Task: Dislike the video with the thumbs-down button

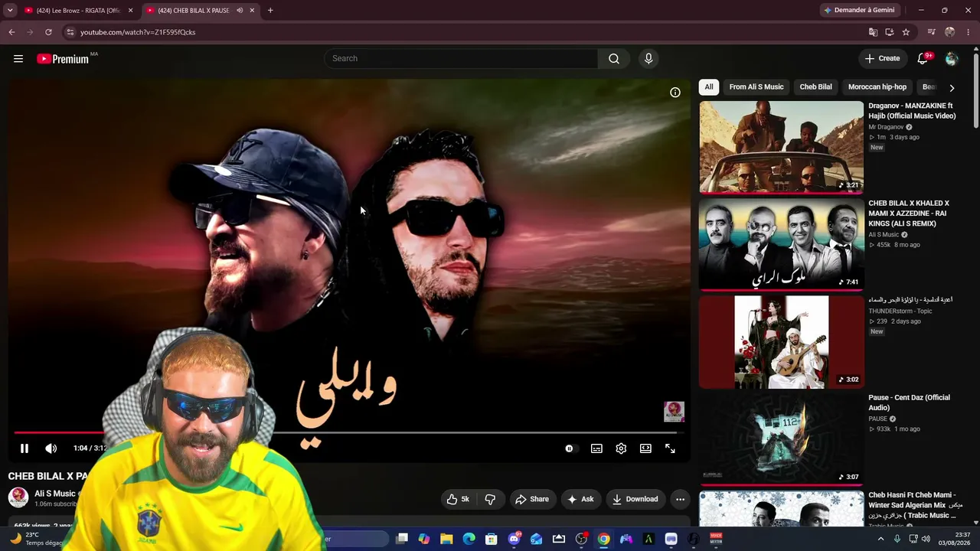Action: (x=490, y=499)
